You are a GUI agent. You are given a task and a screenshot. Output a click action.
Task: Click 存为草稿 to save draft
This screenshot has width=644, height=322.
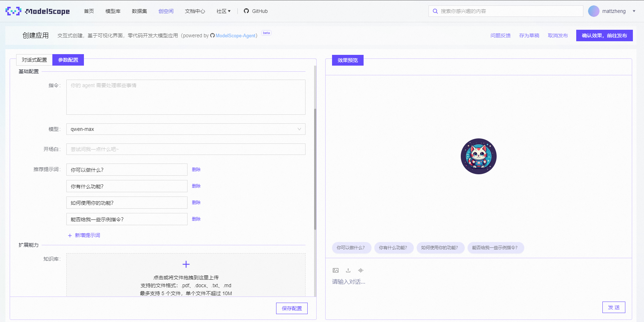[x=529, y=35]
